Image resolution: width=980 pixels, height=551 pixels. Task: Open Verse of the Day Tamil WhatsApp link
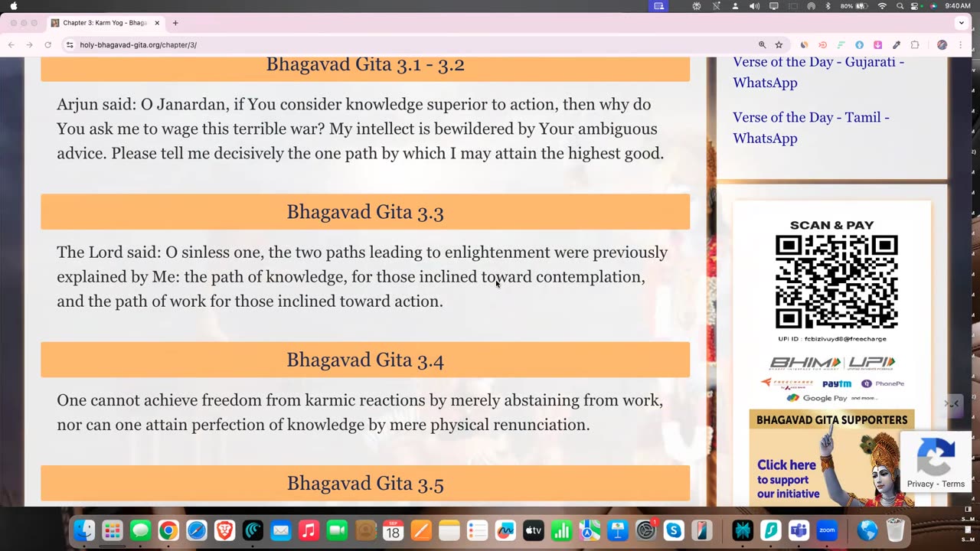click(x=811, y=128)
